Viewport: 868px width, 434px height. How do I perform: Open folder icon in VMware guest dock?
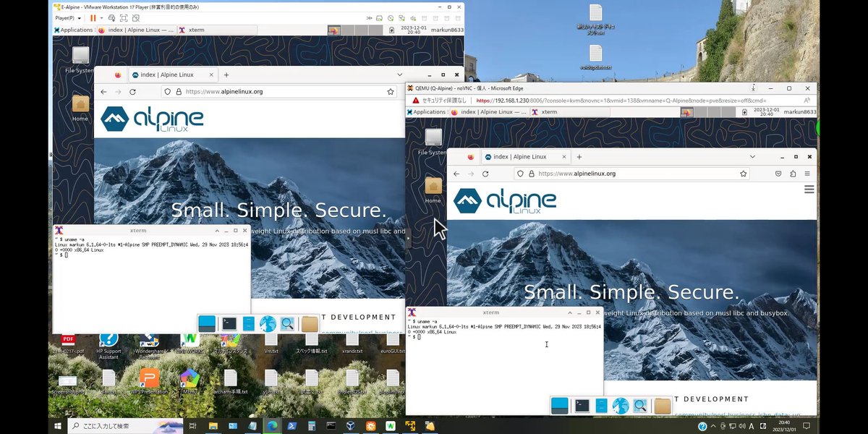310,323
